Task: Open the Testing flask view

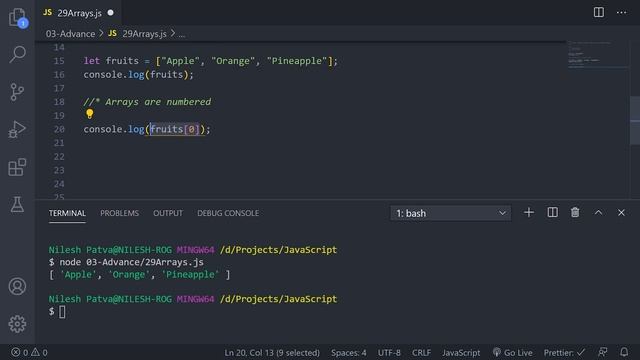Action: (x=18, y=204)
